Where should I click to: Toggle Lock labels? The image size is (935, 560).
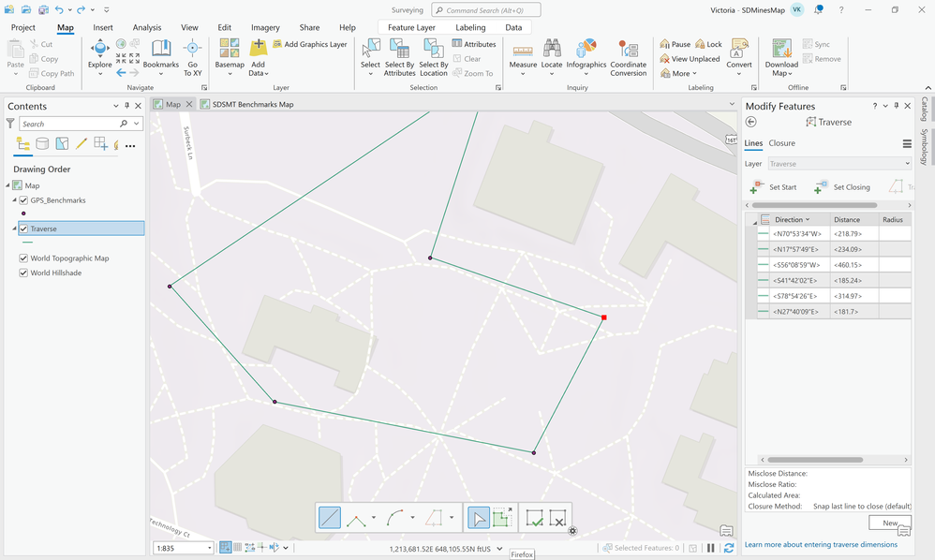pyautogui.click(x=708, y=44)
